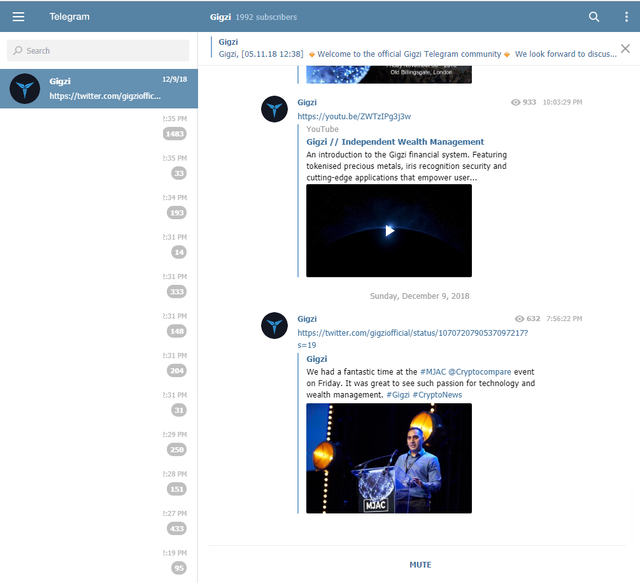The height and width of the screenshot is (583, 640).
Task: Click the Twitter preview Gigzi title
Action: click(x=317, y=359)
